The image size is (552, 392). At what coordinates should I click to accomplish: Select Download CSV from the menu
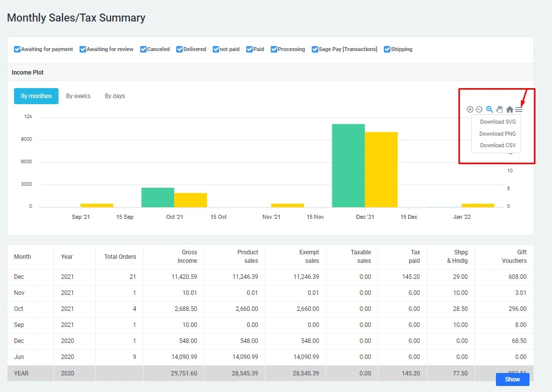point(496,145)
